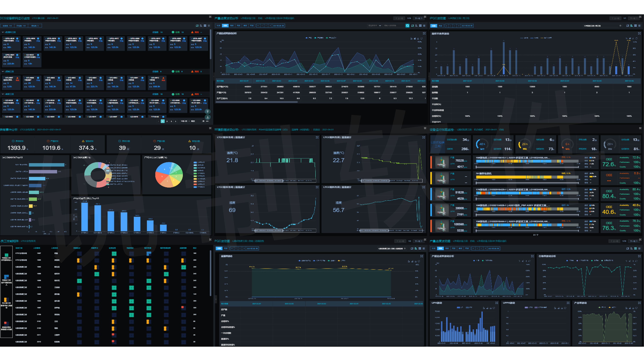Click the download floating button in DCS panel
Viewport: 644px width, 361px height.
point(208,117)
